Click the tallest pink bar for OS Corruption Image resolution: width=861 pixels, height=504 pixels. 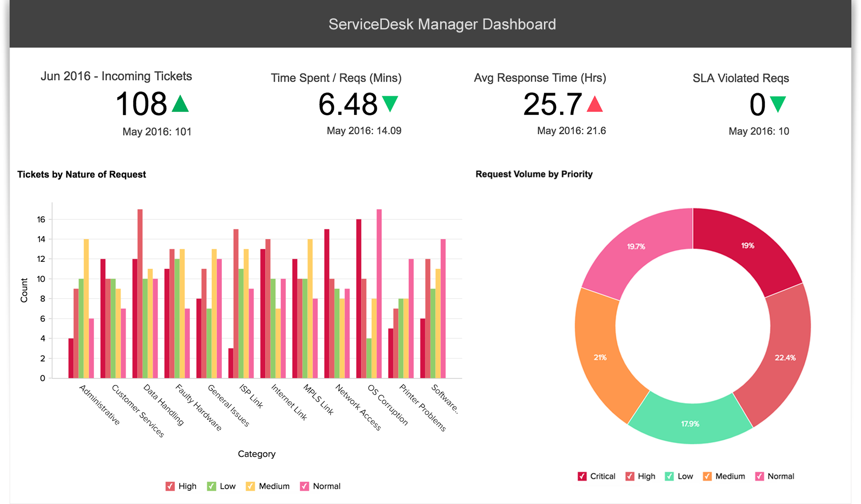coord(379,294)
